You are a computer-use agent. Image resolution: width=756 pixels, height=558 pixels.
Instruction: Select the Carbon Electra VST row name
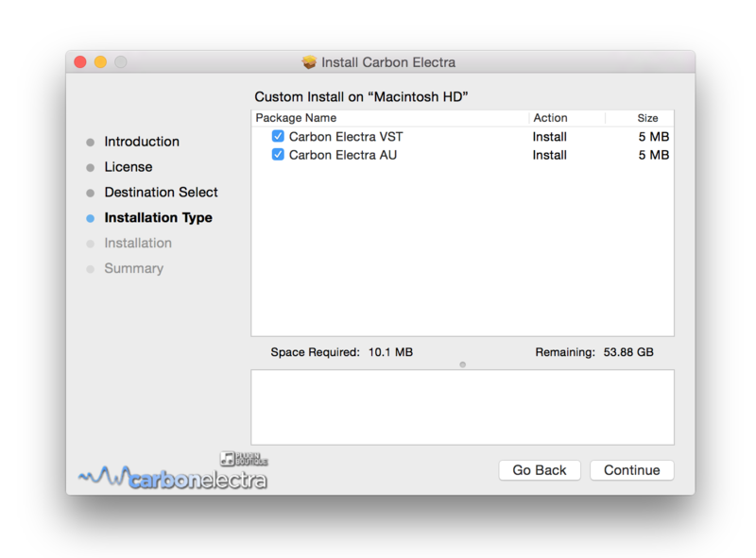click(346, 137)
